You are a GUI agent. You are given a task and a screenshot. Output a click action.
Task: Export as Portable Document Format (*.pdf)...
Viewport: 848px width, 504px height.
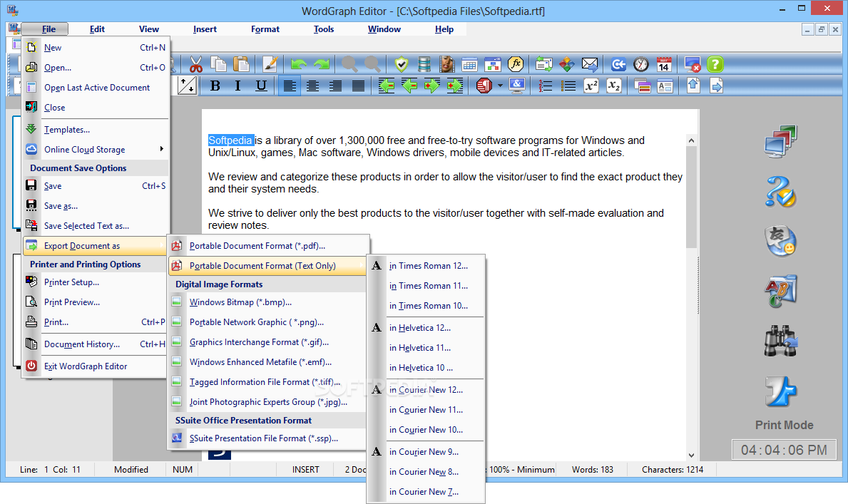click(x=267, y=245)
